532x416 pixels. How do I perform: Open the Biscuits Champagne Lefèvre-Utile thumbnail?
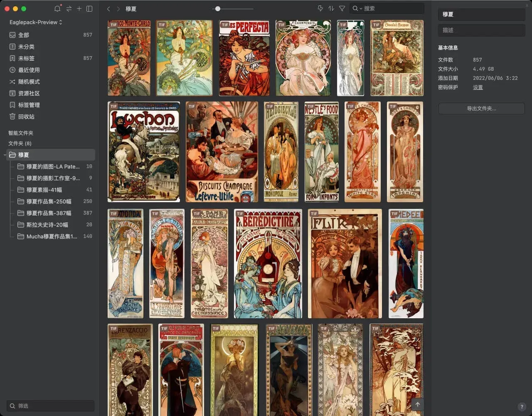pyautogui.click(x=222, y=152)
